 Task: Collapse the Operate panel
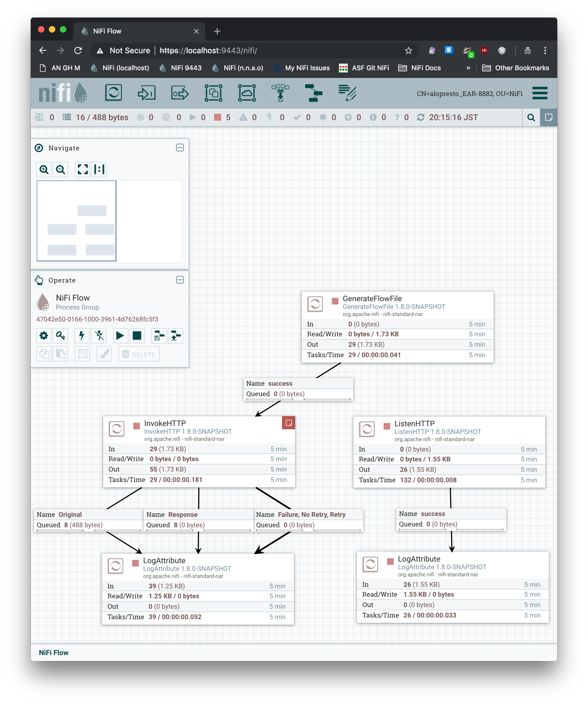180,280
